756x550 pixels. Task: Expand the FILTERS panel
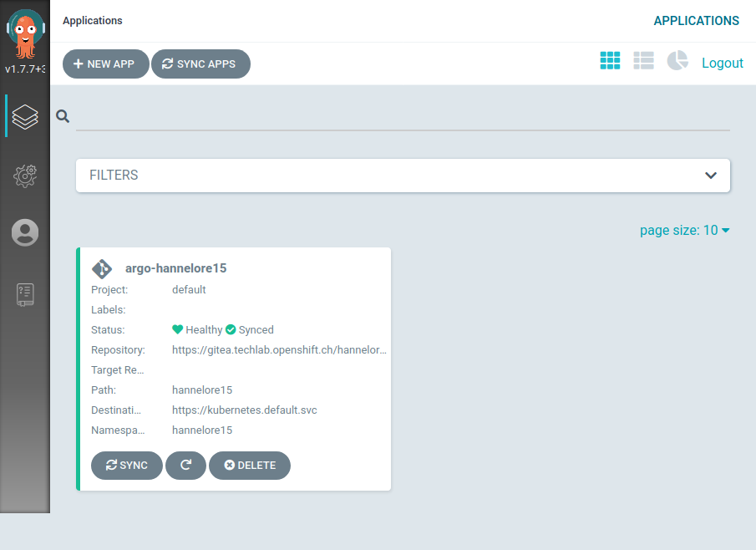[403, 176]
